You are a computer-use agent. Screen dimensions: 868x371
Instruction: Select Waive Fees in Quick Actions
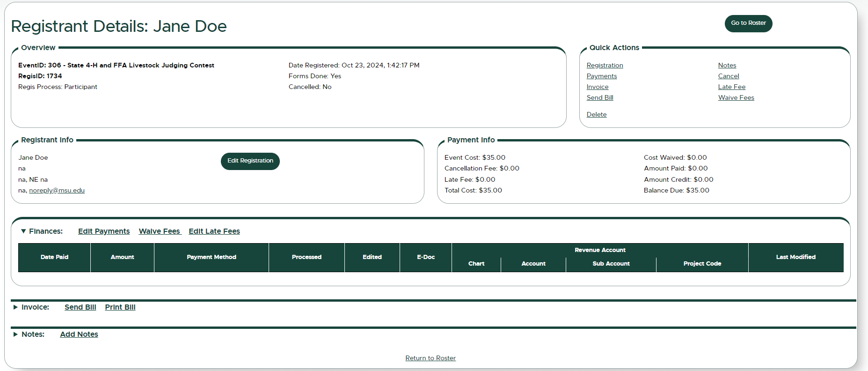(x=736, y=98)
